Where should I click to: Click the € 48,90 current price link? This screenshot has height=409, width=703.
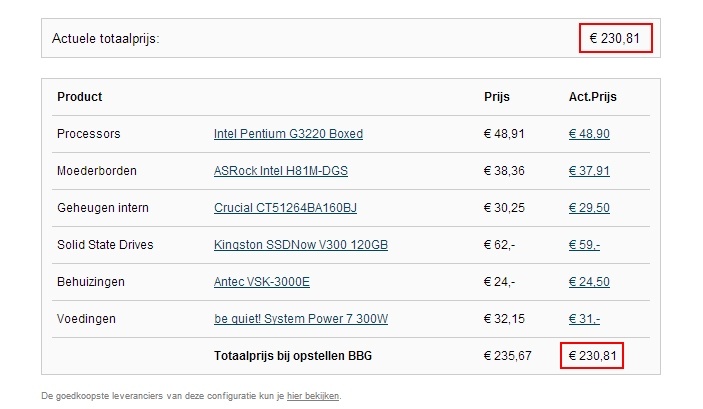tap(588, 134)
